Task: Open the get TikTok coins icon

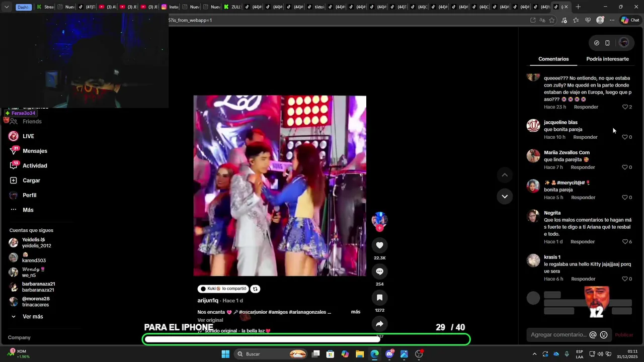Action: [x=597, y=43]
